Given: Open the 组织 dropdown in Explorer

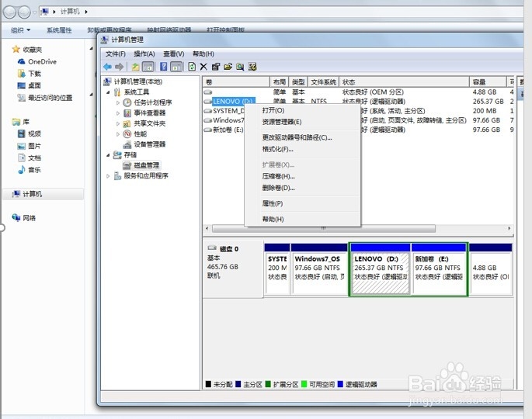Looking at the screenshot, I should tap(21, 30).
